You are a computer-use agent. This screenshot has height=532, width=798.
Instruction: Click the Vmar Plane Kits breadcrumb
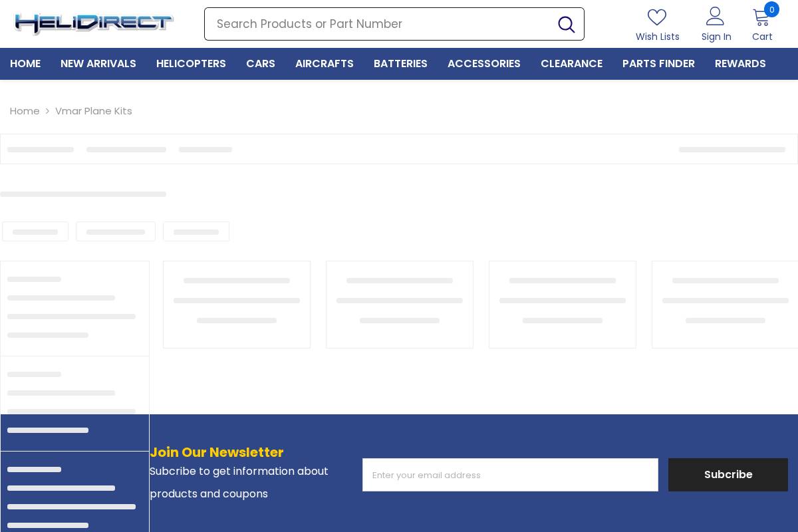click(x=93, y=111)
